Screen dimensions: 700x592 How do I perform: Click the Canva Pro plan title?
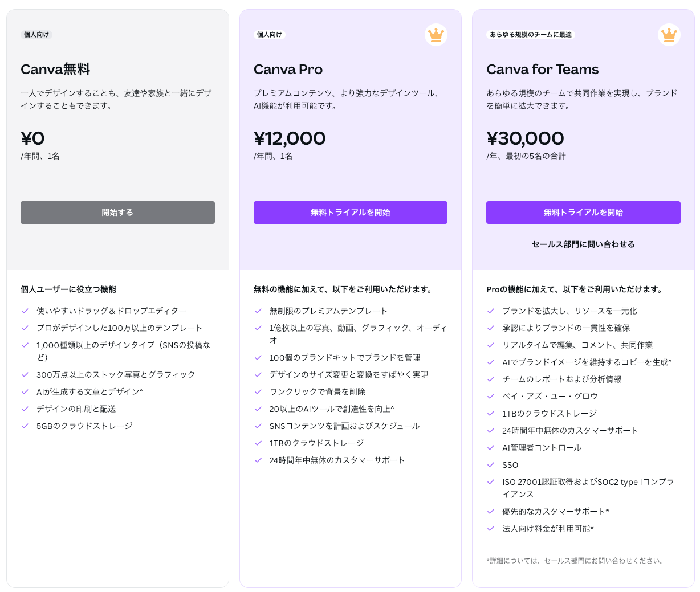(x=288, y=70)
